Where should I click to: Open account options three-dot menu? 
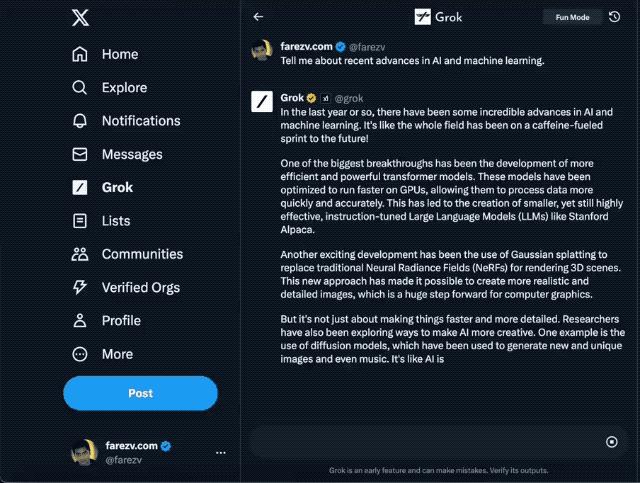coord(221,453)
